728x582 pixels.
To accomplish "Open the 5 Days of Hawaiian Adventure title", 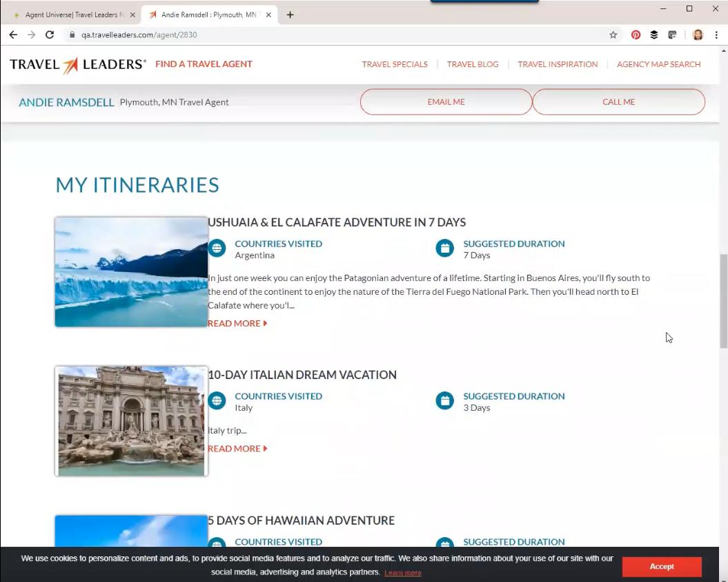I will point(302,521).
